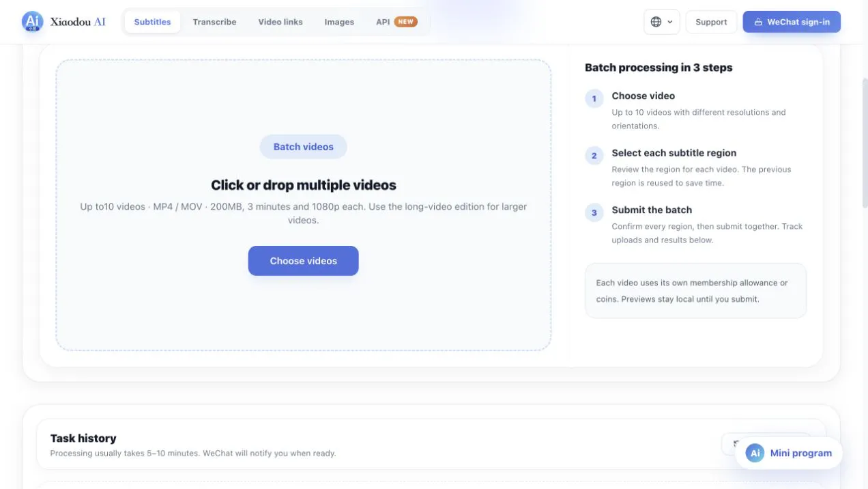
Task: Click the "Submit the batch" step title
Action: 652,210
